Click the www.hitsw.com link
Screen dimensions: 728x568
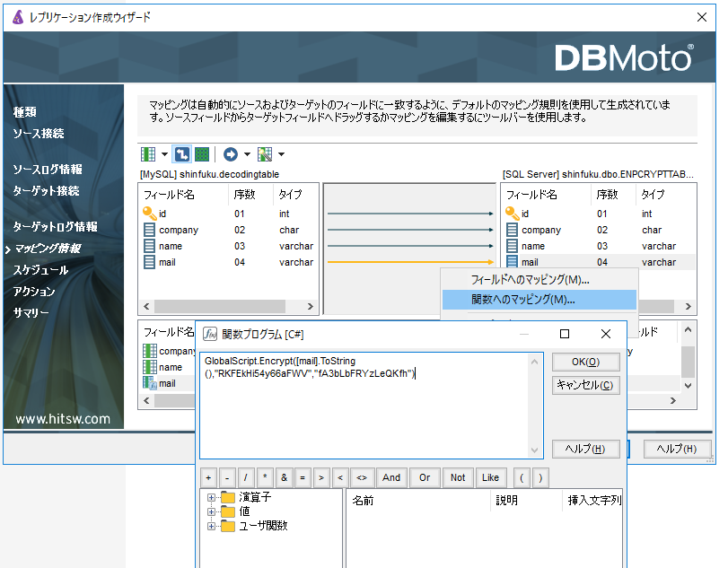[x=63, y=419]
